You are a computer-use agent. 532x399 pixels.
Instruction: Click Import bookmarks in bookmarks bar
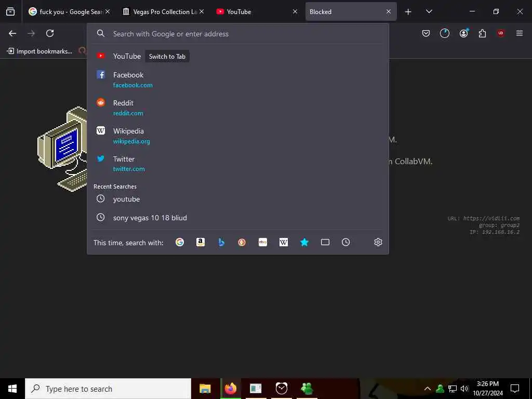39,51
